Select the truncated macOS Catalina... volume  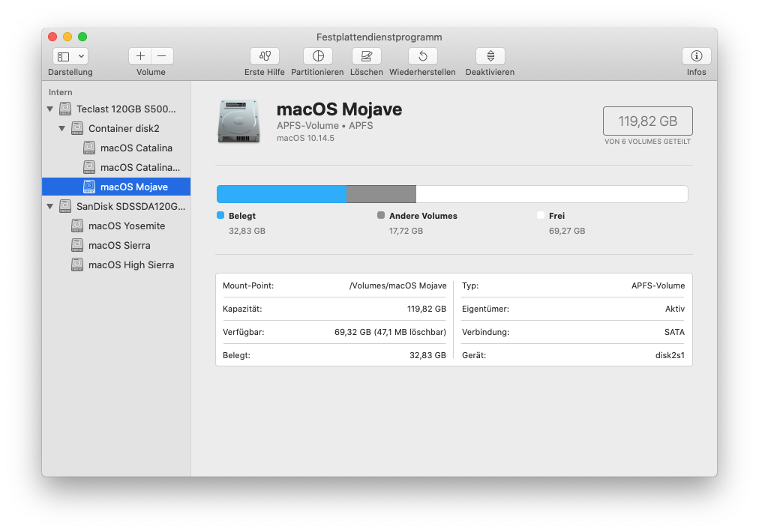click(116, 167)
